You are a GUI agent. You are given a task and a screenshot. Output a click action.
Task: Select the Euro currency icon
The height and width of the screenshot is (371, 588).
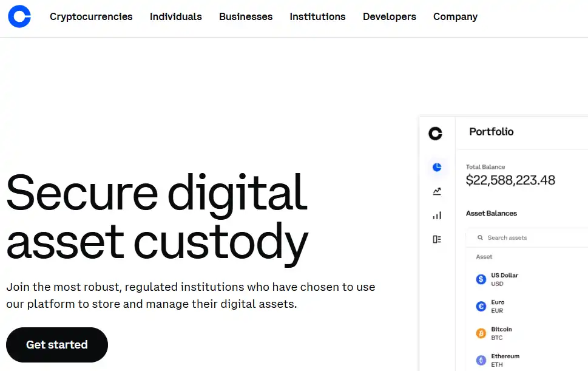[481, 306]
